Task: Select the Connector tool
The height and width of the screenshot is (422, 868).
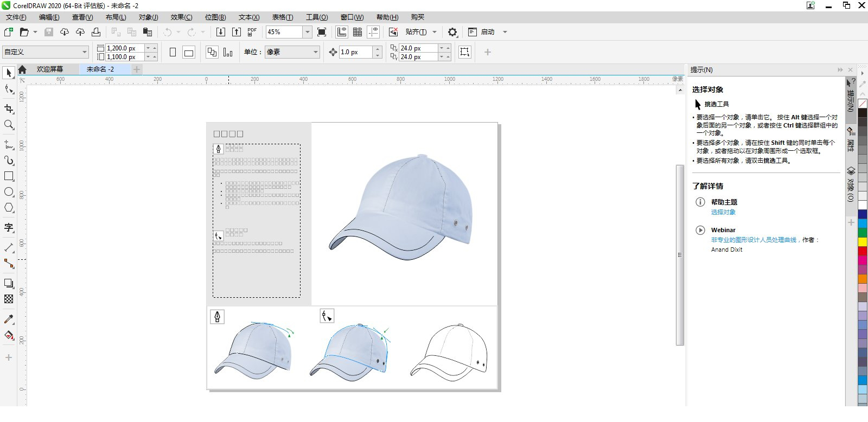Action: pyautogui.click(x=9, y=264)
